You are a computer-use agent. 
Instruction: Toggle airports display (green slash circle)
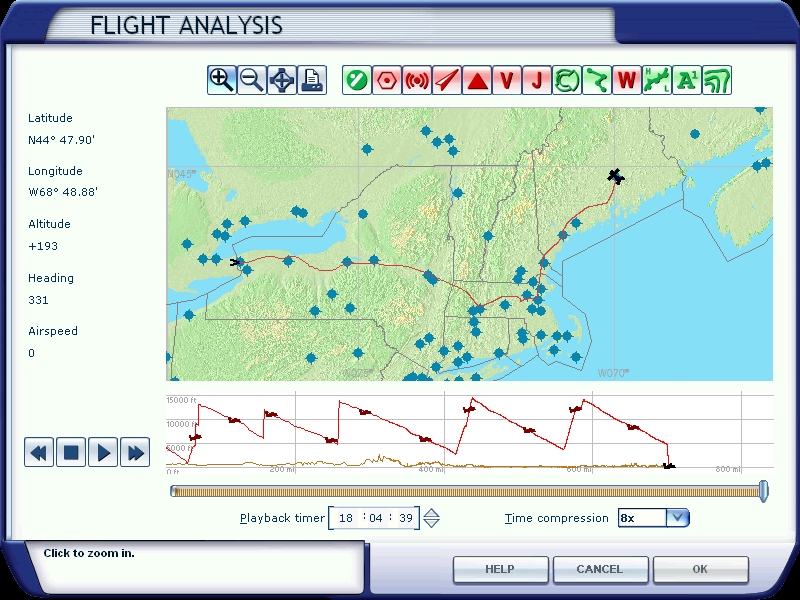(x=357, y=80)
